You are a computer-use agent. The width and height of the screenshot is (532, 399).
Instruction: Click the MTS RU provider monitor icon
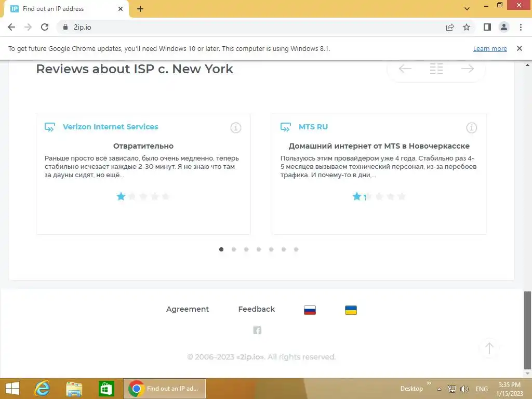[x=286, y=127]
